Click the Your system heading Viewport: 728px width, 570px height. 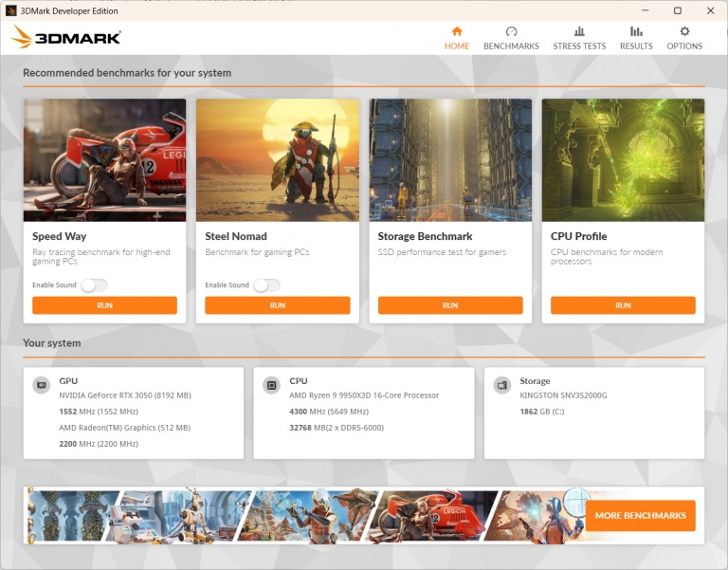pyautogui.click(x=51, y=342)
